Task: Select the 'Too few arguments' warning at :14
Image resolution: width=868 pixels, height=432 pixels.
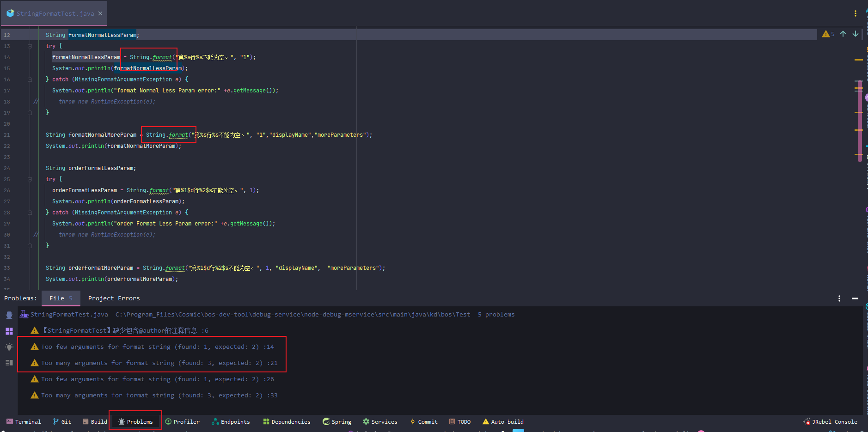Action: point(157,347)
